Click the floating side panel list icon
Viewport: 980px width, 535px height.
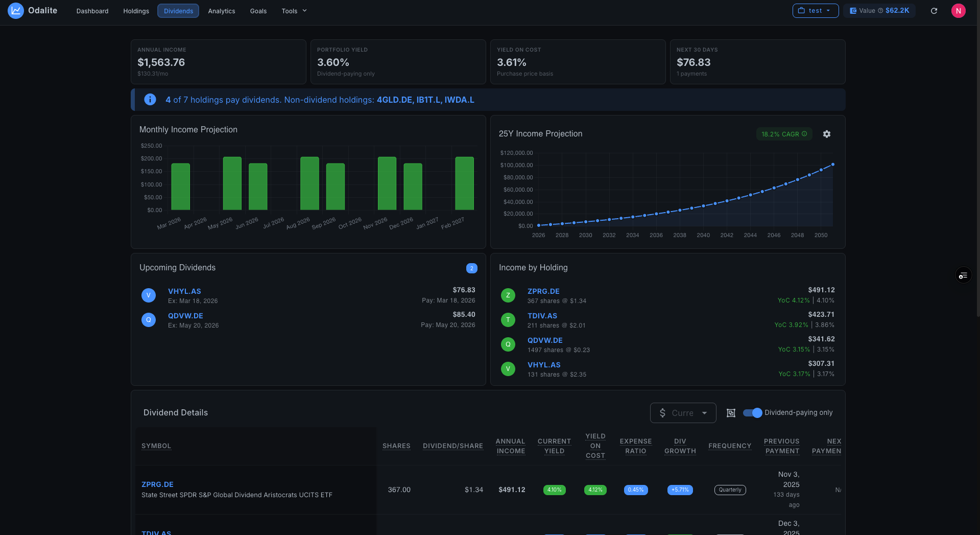click(x=963, y=275)
